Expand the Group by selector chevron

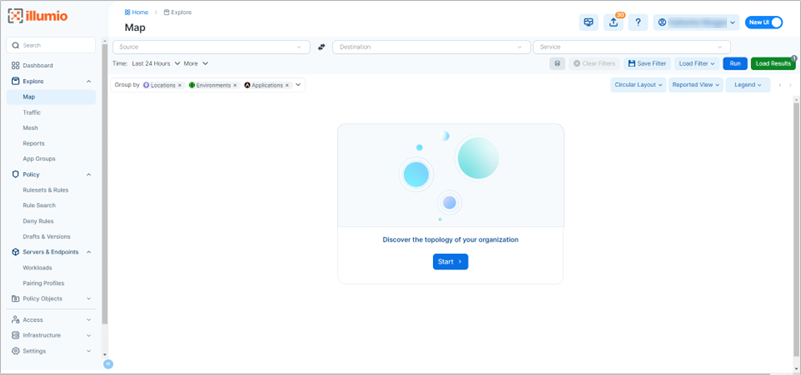[x=298, y=85]
